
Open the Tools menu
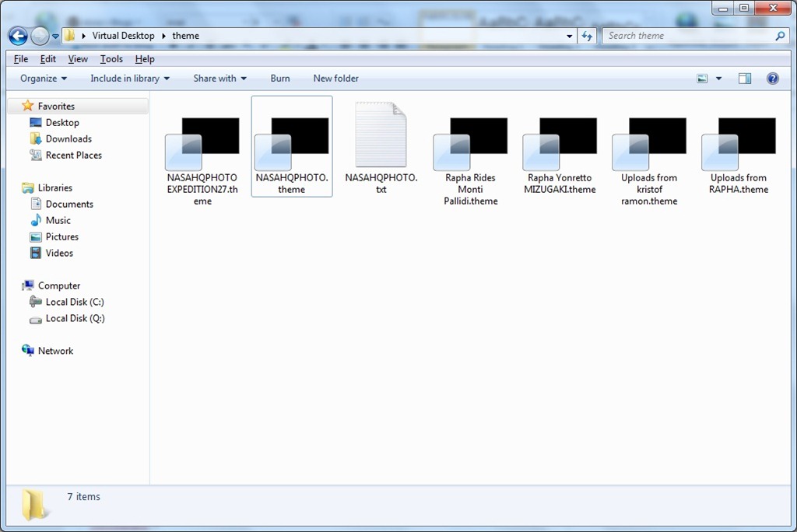[111, 59]
